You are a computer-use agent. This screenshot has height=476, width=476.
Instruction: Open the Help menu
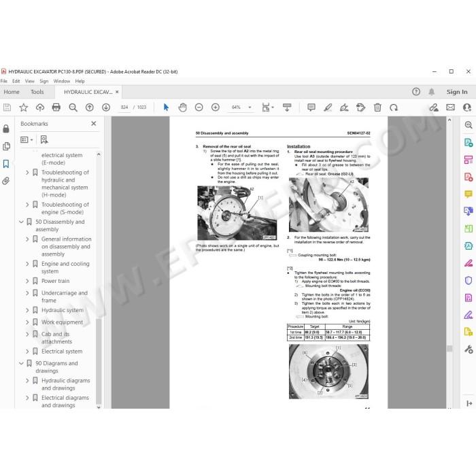[80, 82]
